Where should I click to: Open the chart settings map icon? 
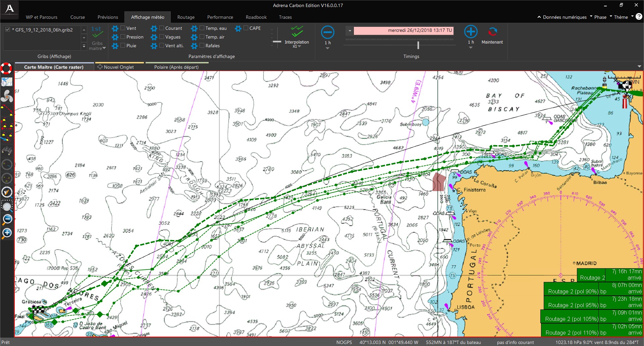(7, 82)
